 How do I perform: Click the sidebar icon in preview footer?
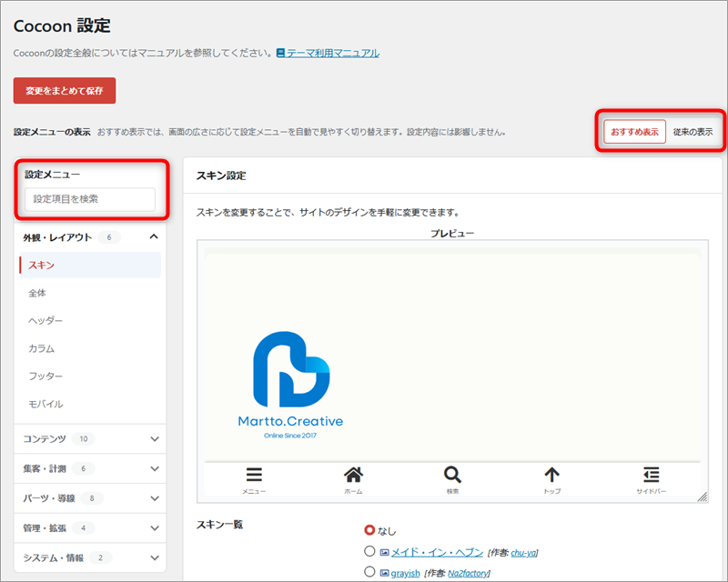pyautogui.click(x=652, y=475)
